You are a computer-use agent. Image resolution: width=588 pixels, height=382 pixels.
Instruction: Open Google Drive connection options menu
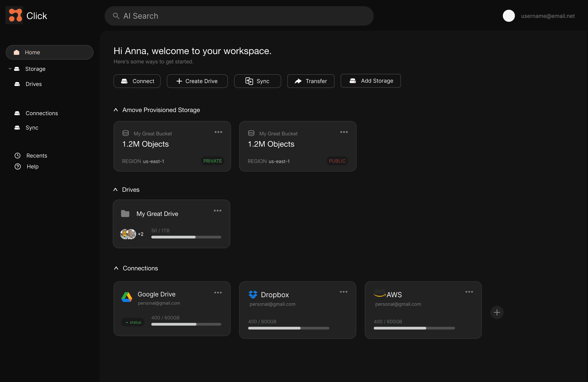click(218, 293)
